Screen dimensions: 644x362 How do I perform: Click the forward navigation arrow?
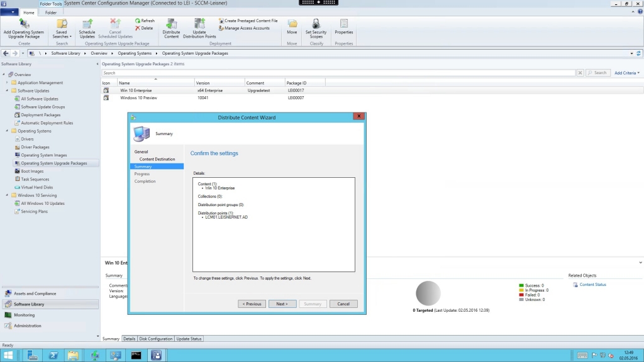15,53
